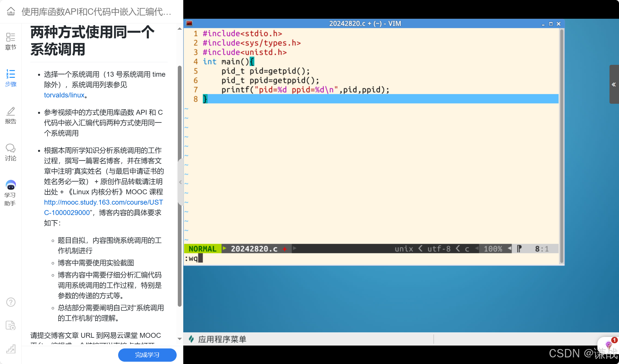This screenshot has height=364, width=619.
Task: Click the stairs chart icon at sidebar bottom
Action: coord(11,349)
